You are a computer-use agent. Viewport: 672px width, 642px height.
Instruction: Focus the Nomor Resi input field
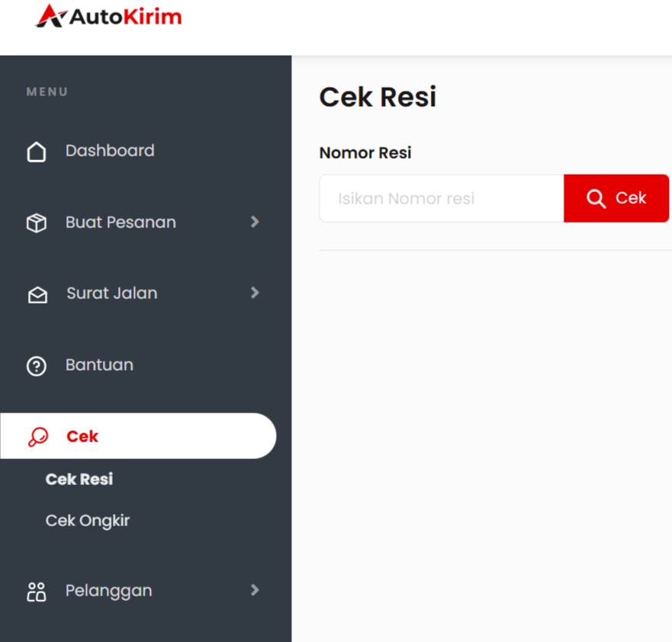pos(441,199)
